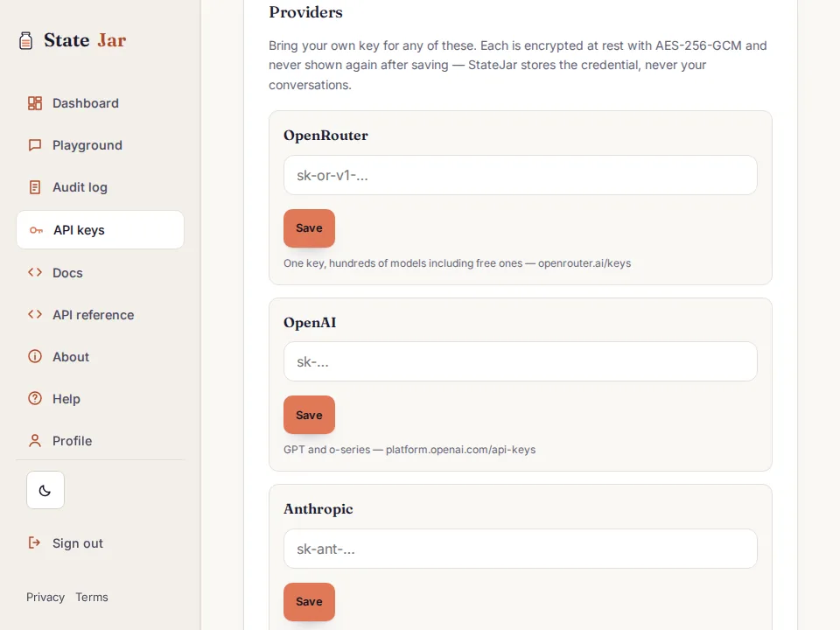Save the OpenAI API key
Image resolution: width=840 pixels, height=630 pixels.
click(309, 415)
